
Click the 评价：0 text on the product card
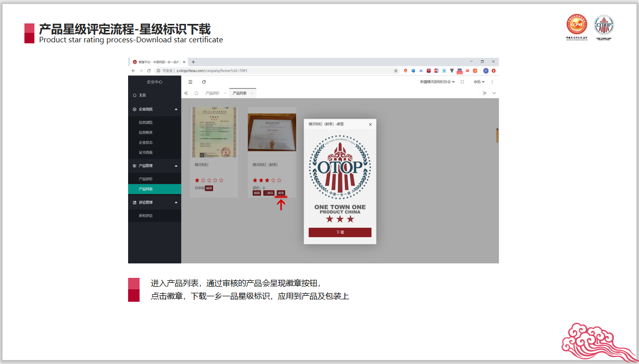coord(259,188)
